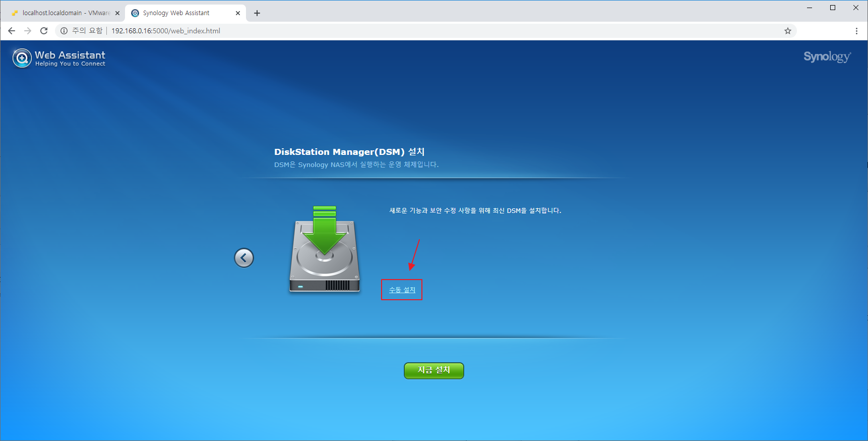
Task: Click the Synology brand logo
Action: tap(827, 57)
